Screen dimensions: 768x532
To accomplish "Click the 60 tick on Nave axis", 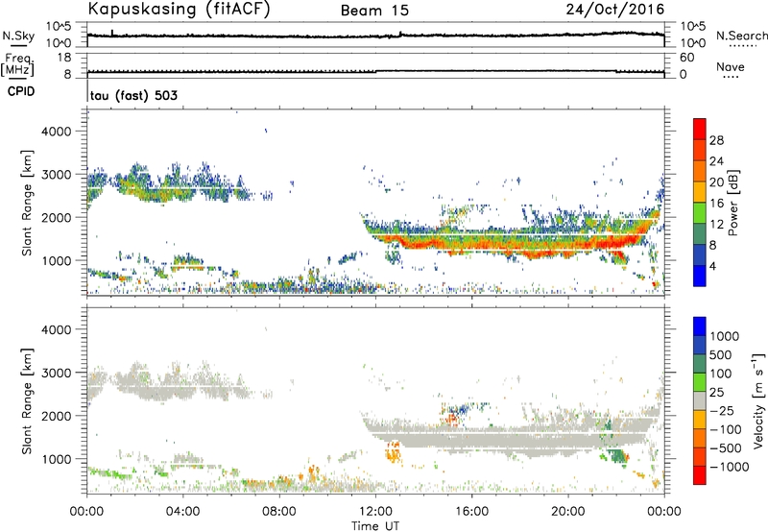I will pyautogui.click(x=686, y=58).
